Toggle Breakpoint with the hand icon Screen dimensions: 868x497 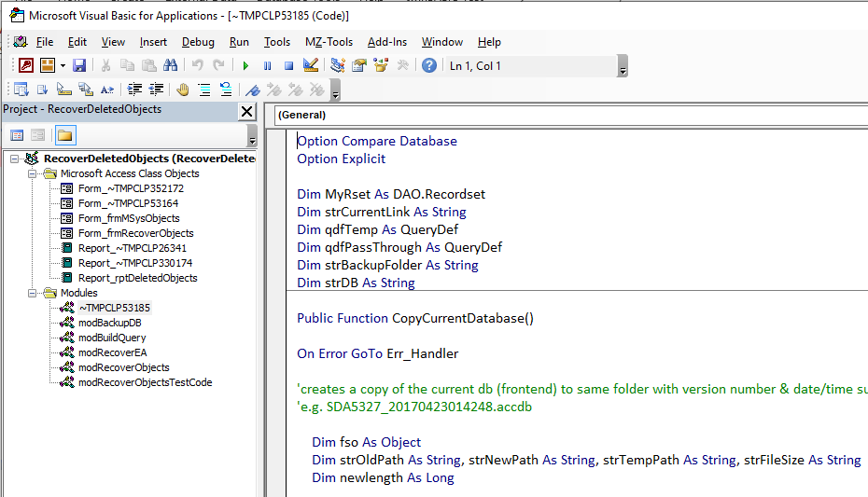pos(183,90)
